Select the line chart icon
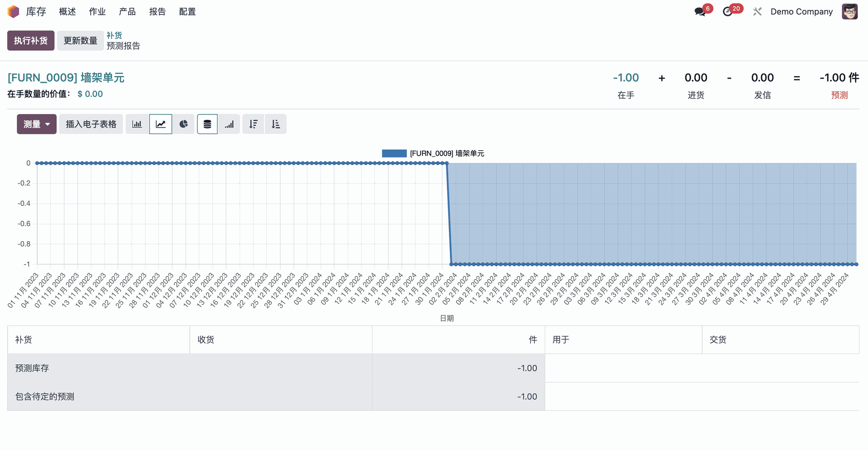 (160, 124)
